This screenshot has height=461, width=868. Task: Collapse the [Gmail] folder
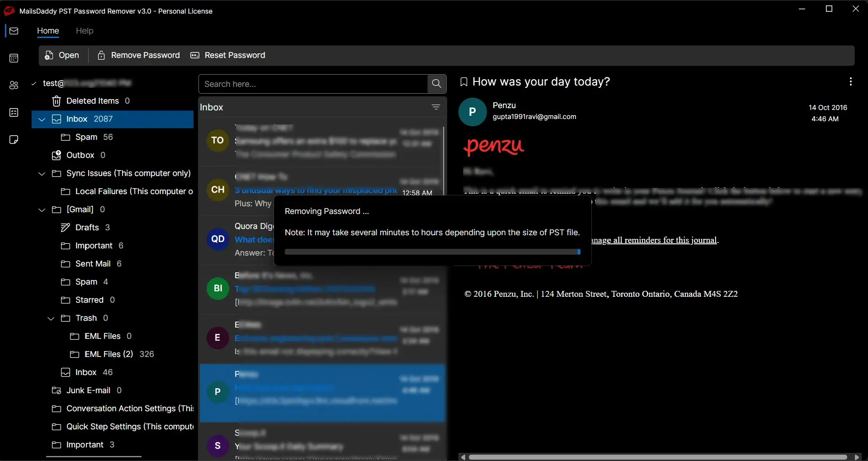coord(42,210)
